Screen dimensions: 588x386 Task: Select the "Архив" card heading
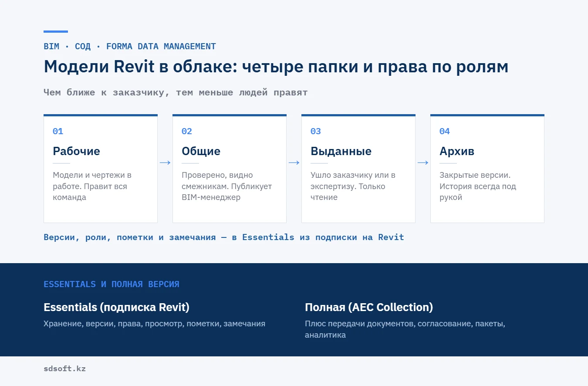457,151
